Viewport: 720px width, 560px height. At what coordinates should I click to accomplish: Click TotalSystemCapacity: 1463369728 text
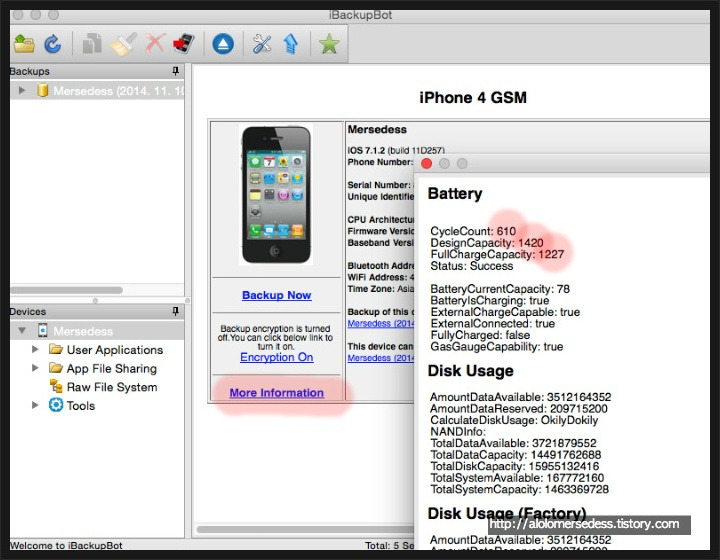tap(519, 489)
